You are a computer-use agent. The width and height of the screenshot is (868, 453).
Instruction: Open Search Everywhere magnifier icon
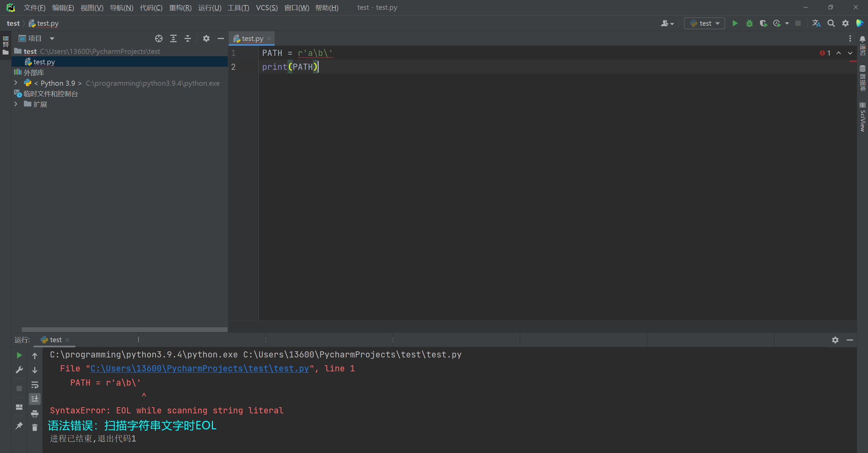click(831, 23)
